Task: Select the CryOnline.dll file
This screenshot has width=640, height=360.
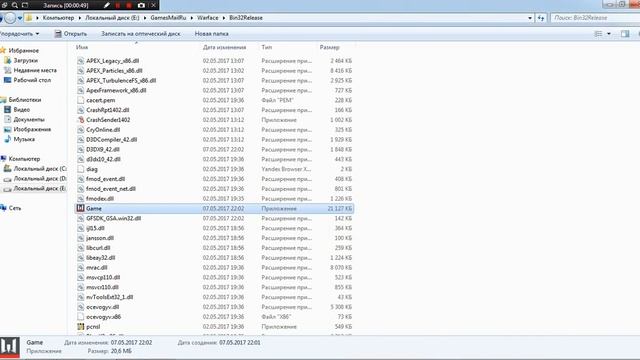Action: (103, 130)
